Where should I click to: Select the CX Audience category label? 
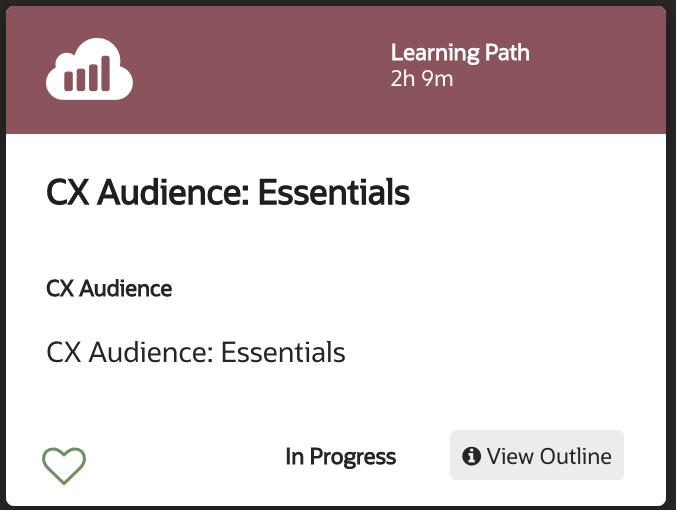109,288
